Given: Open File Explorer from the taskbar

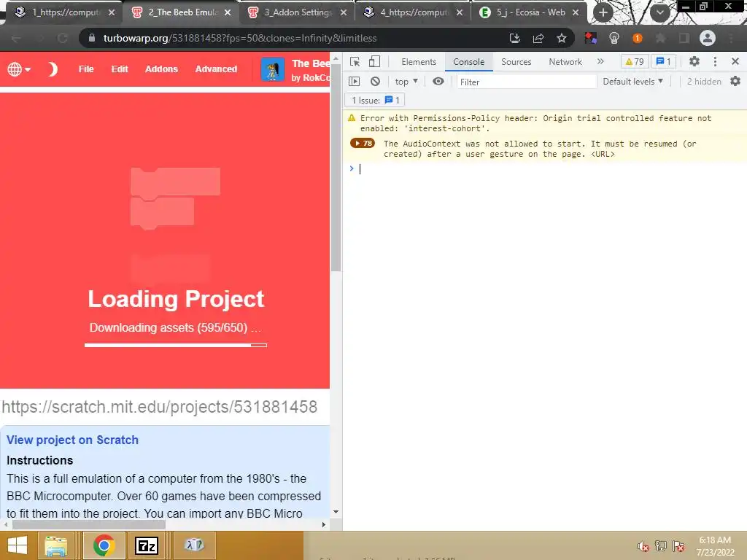Looking at the screenshot, I should (55, 545).
